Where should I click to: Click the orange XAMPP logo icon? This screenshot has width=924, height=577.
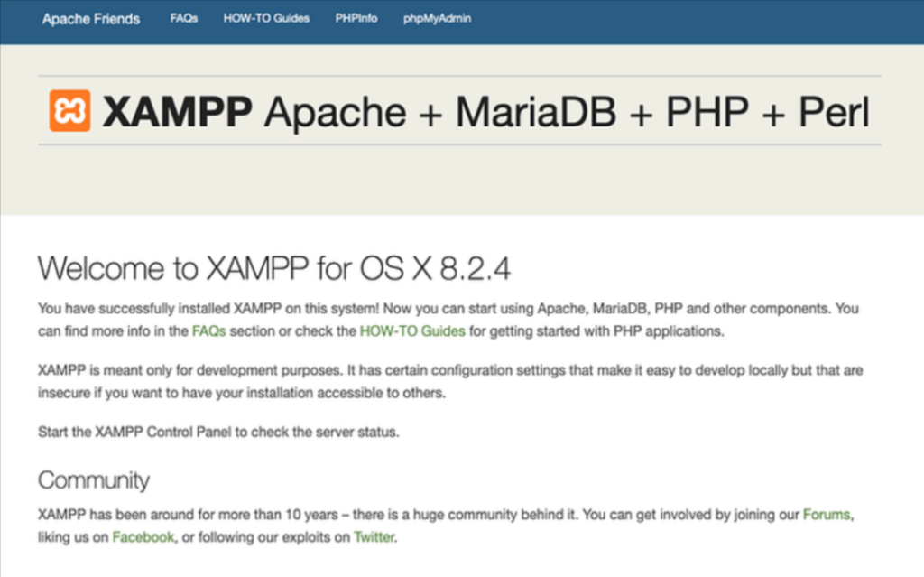(69, 111)
